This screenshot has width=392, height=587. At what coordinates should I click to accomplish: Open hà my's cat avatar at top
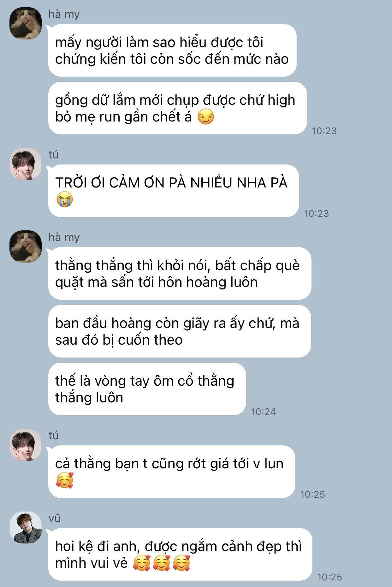click(x=26, y=23)
